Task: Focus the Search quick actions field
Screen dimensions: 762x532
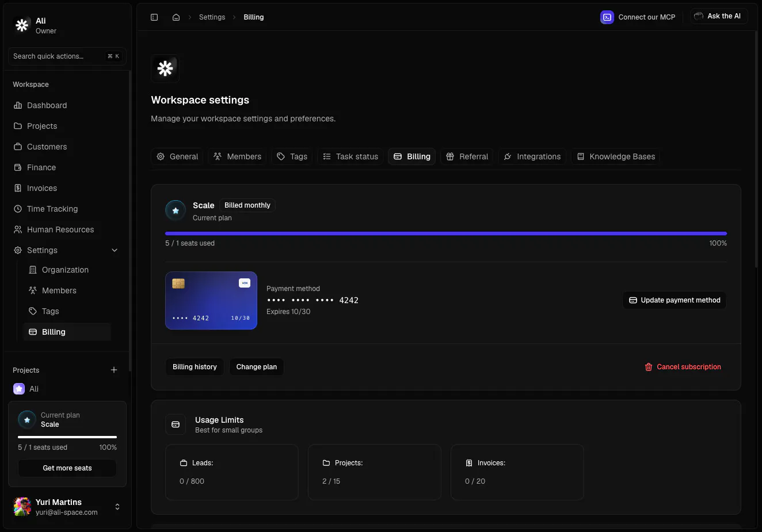Action: (x=67, y=56)
